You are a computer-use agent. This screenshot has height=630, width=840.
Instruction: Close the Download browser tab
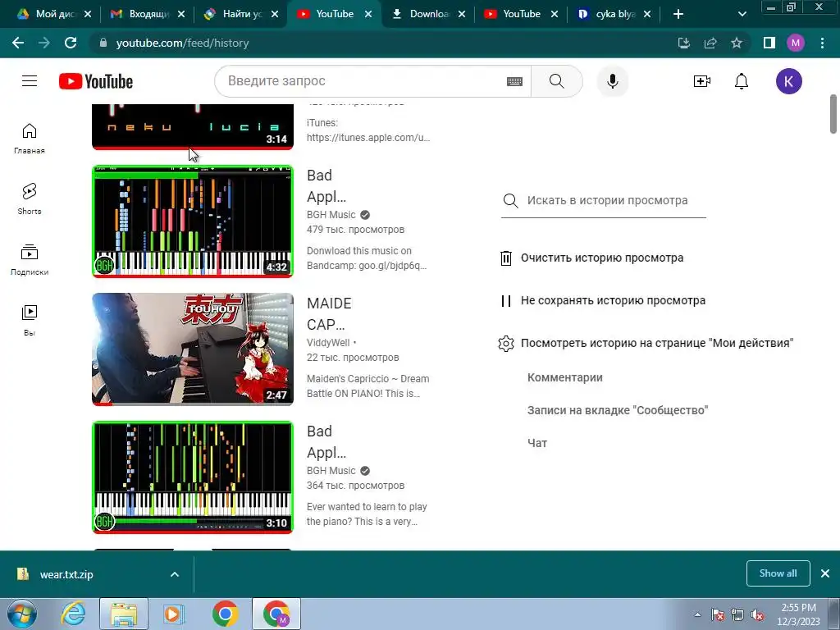[x=461, y=14]
